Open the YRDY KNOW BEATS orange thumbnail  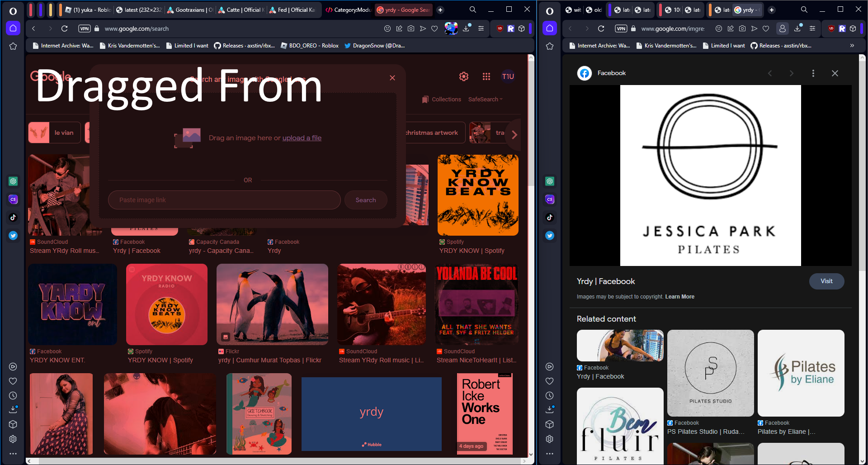coord(478,195)
